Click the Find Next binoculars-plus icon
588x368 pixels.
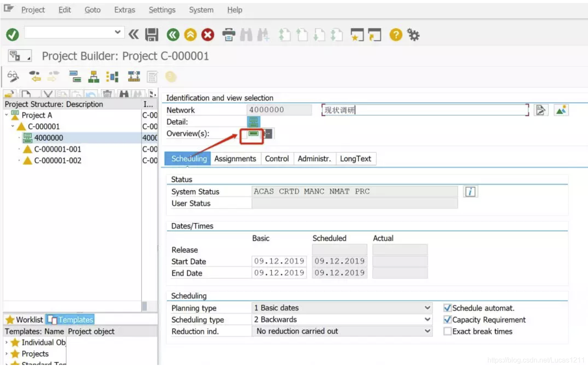pyautogui.click(x=263, y=35)
